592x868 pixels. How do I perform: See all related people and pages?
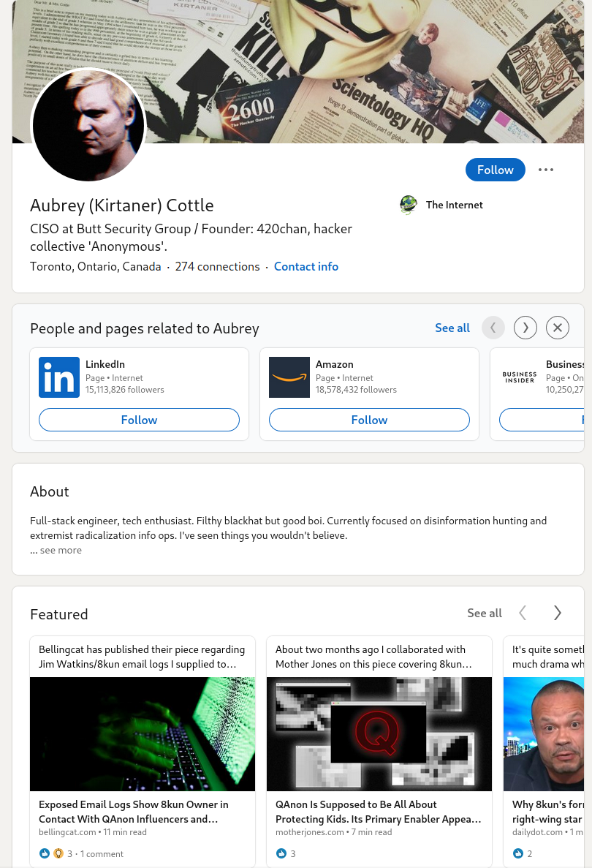[452, 328]
